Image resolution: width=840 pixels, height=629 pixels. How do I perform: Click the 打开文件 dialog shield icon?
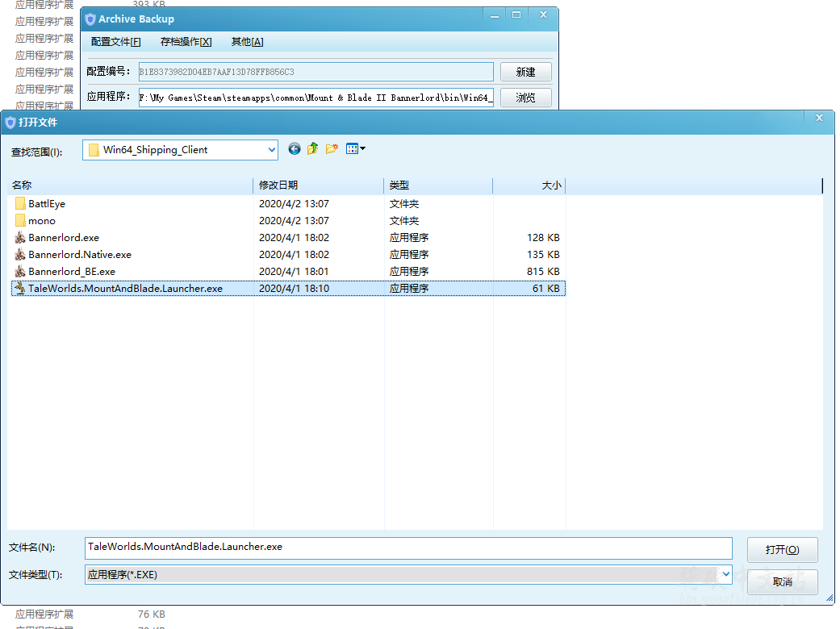[x=10, y=123]
